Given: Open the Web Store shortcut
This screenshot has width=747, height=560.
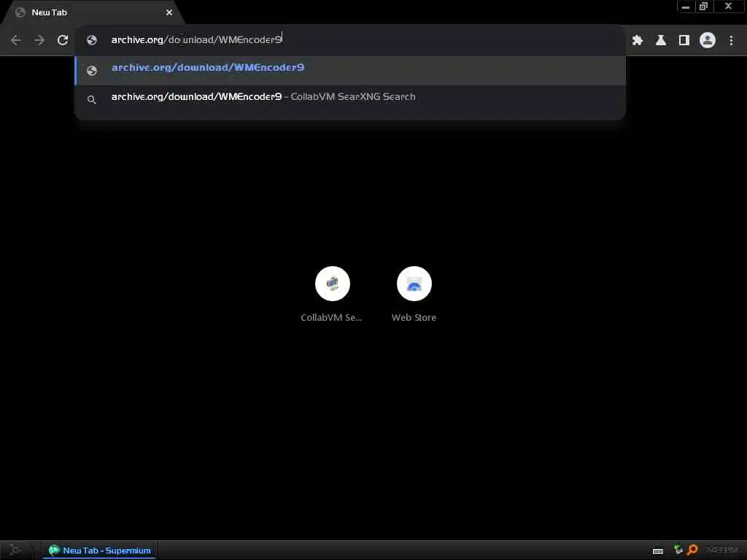Looking at the screenshot, I should tap(414, 294).
